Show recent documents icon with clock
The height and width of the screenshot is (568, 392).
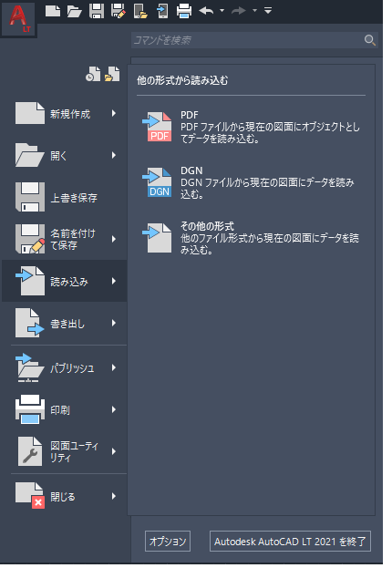(x=93, y=74)
